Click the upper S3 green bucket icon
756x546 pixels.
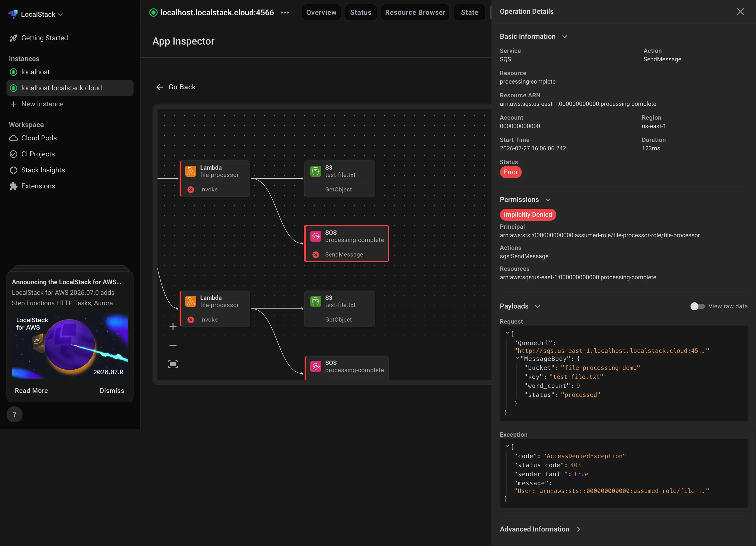316,171
